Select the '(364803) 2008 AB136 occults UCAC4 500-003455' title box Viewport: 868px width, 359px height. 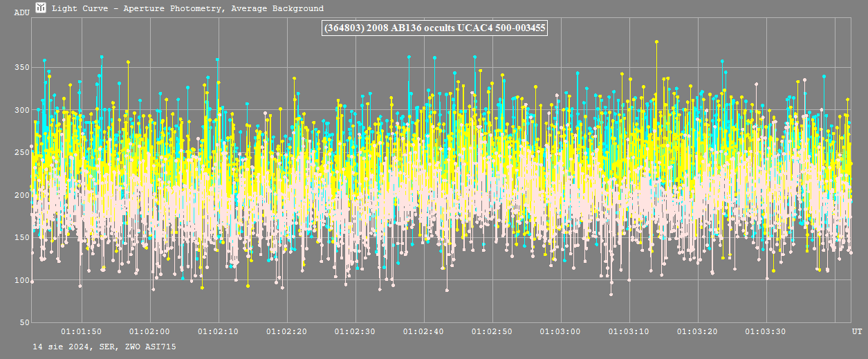436,28
